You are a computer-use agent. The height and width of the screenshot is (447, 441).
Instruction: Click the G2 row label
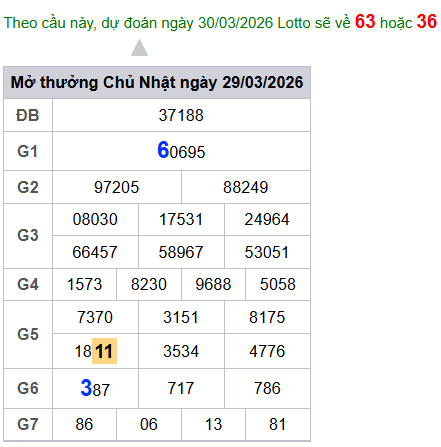pyautogui.click(x=28, y=187)
